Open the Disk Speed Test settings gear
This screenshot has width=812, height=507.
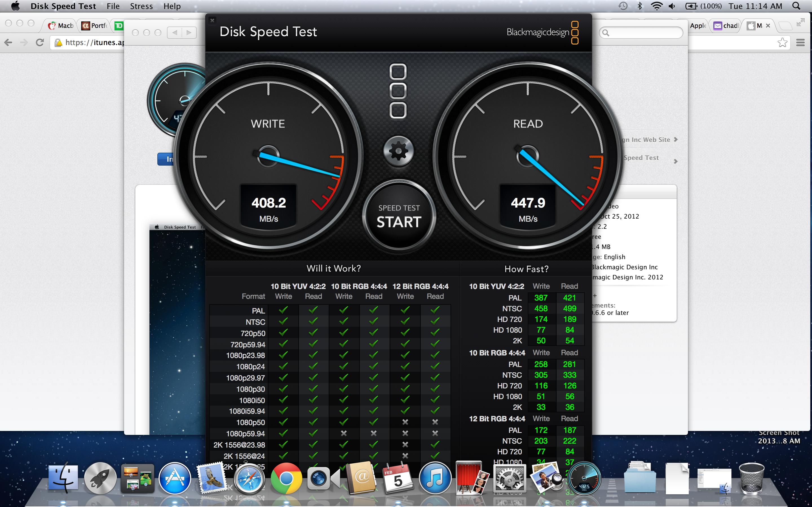(x=398, y=151)
